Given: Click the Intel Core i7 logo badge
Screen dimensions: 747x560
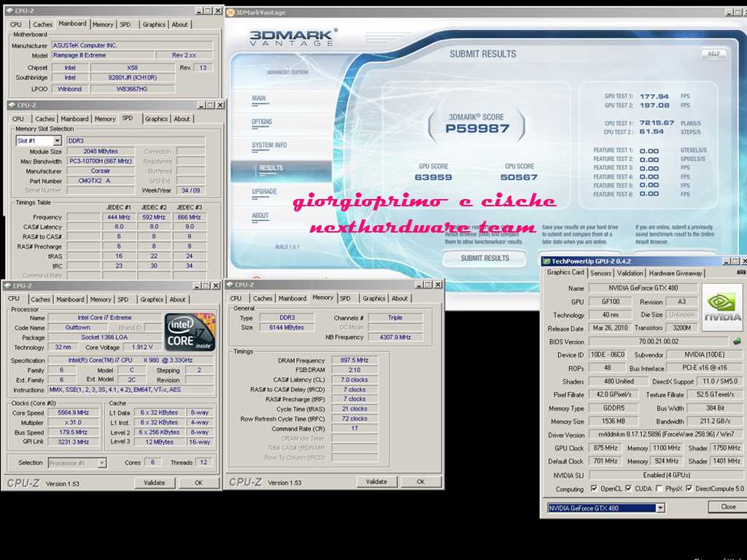Looking at the screenshot, I should pos(190,332).
